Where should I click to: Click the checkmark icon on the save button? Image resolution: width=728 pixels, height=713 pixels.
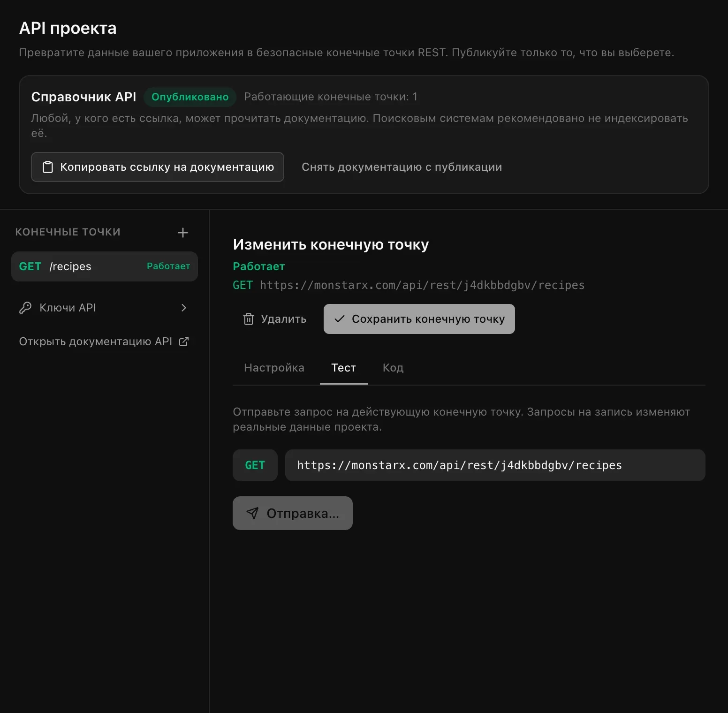click(340, 319)
